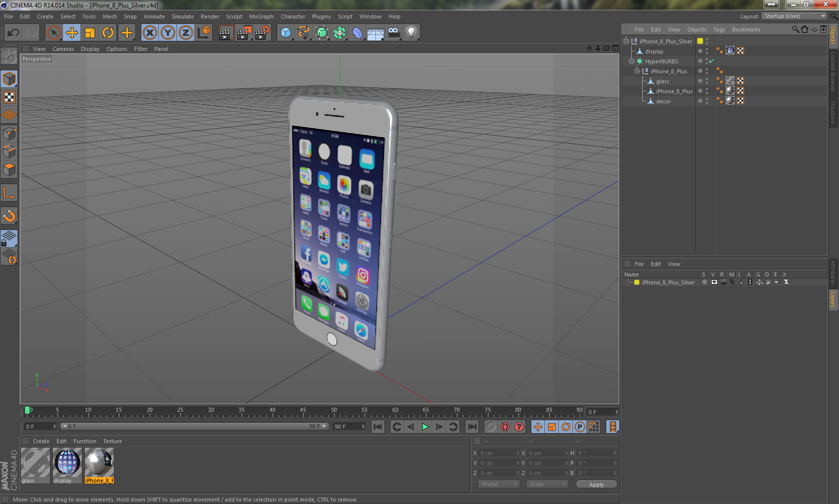Toggle visibility dots for display object
The height and width of the screenshot is (504, 839).
tap(707, 51)
